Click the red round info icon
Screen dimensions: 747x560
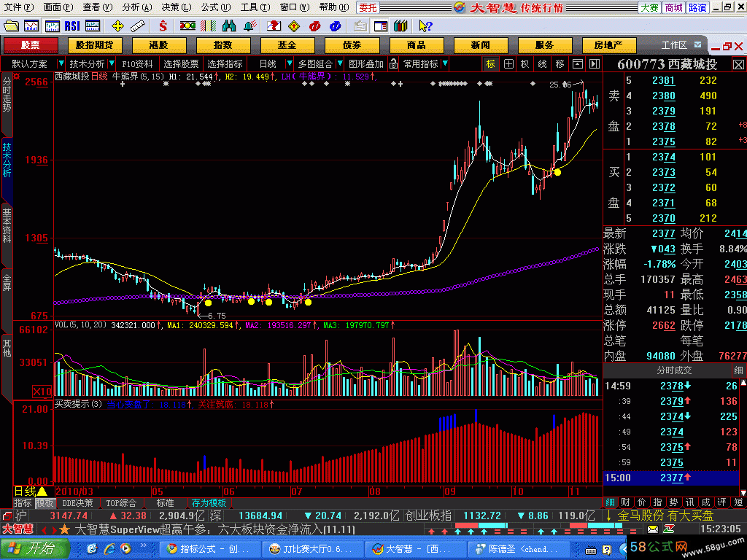coord(315,26)
